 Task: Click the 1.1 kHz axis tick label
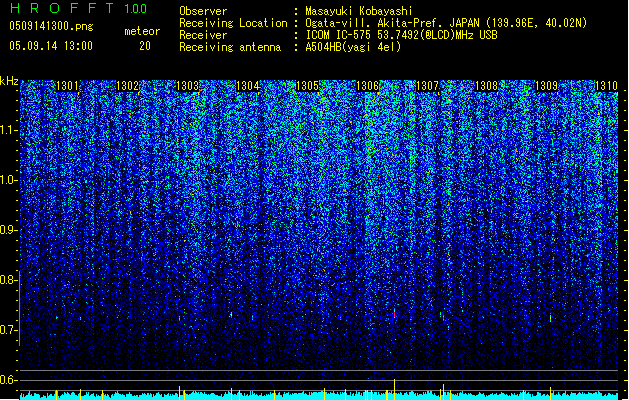(8, 130)
